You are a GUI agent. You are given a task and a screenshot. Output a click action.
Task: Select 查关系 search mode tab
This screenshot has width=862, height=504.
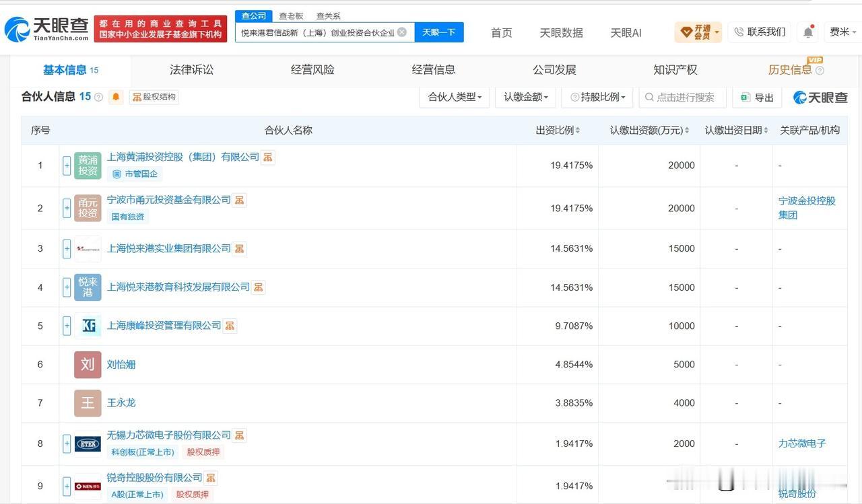[328, 16]
